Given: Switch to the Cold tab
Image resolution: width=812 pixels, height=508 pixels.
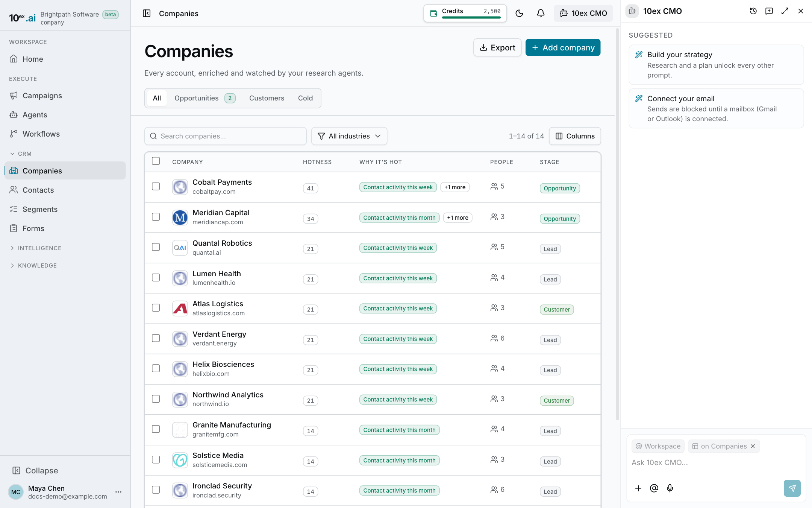Looking at the screenshot, I should click(x=305, y=98).
